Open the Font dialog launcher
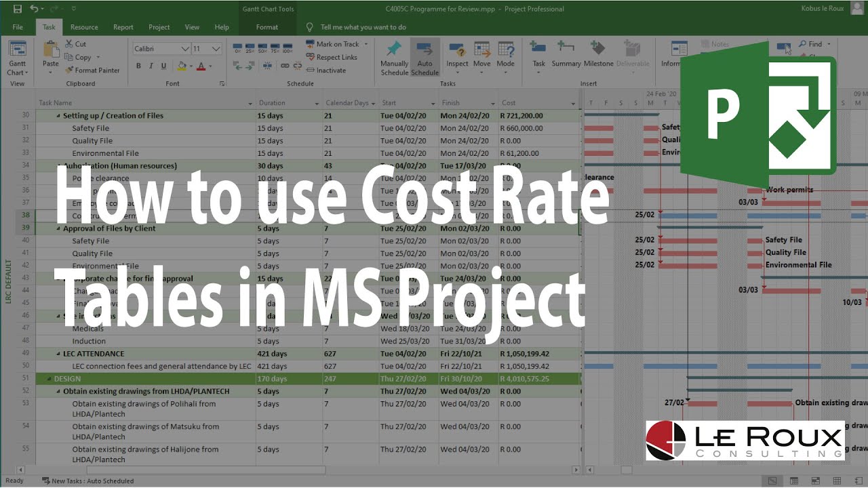This screenshot has width=868, height=488. (x=222, y=83)
